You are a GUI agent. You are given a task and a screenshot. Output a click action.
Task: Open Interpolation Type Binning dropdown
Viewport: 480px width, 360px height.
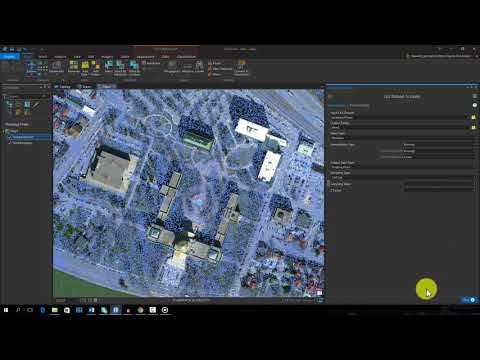[x=439, y=145]
